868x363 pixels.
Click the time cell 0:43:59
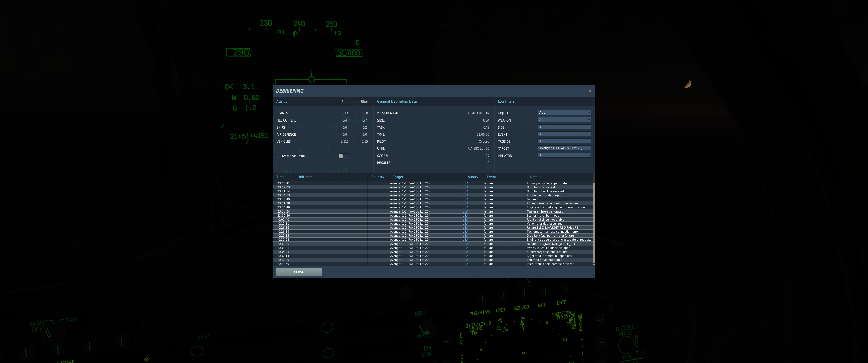(283, 264)
